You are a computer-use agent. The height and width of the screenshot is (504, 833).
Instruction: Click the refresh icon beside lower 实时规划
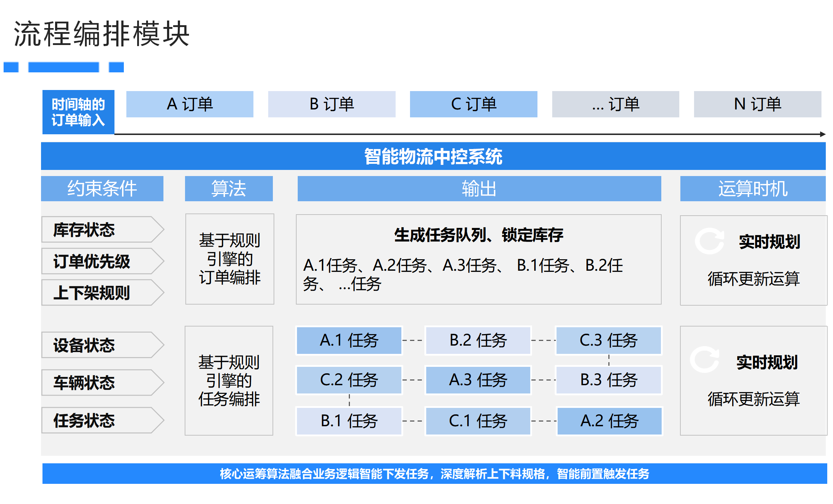tap(704, 360)
